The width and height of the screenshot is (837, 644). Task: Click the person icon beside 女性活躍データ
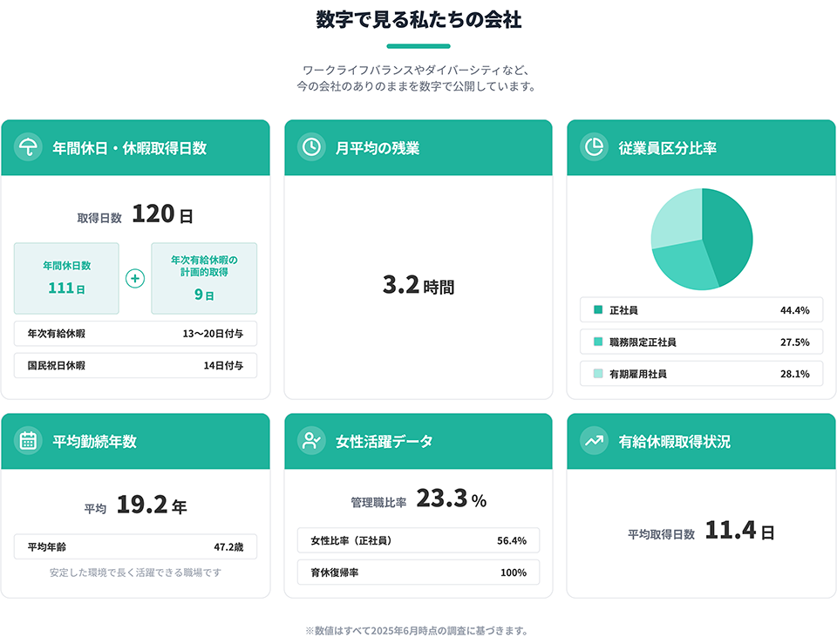(310, 441)
